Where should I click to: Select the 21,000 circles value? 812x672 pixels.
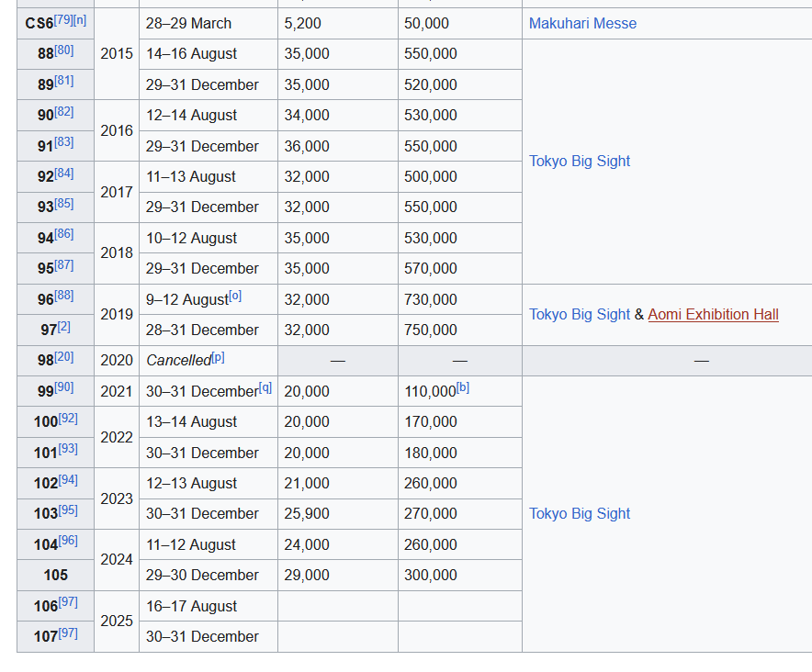coord(307,483)
